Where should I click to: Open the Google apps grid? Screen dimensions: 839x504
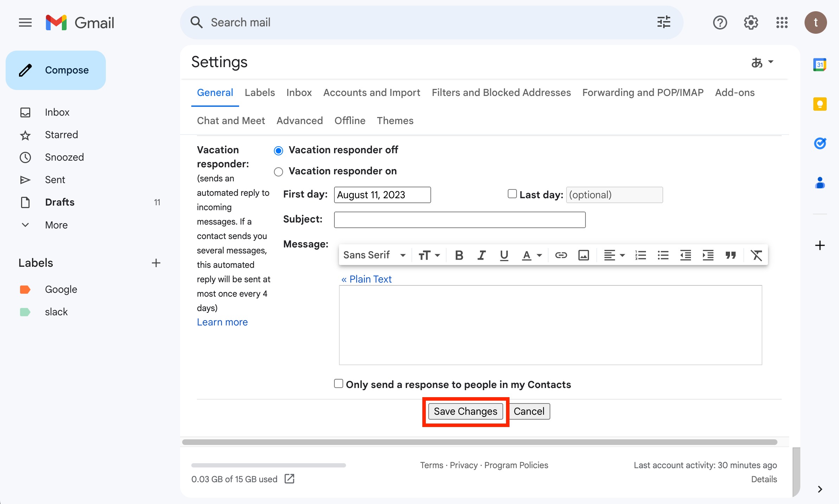pos(782,23)
